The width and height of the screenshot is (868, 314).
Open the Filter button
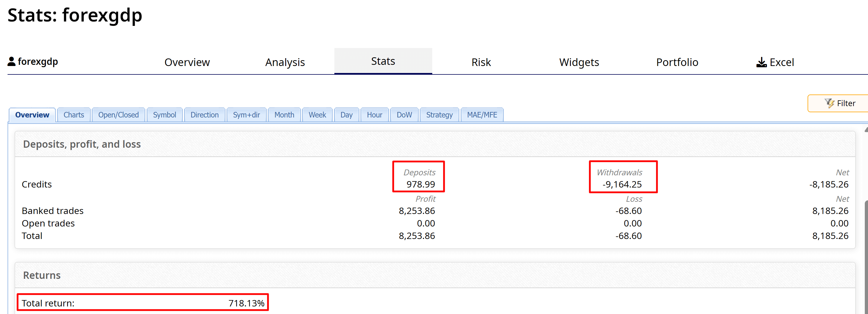coord(839,103)
